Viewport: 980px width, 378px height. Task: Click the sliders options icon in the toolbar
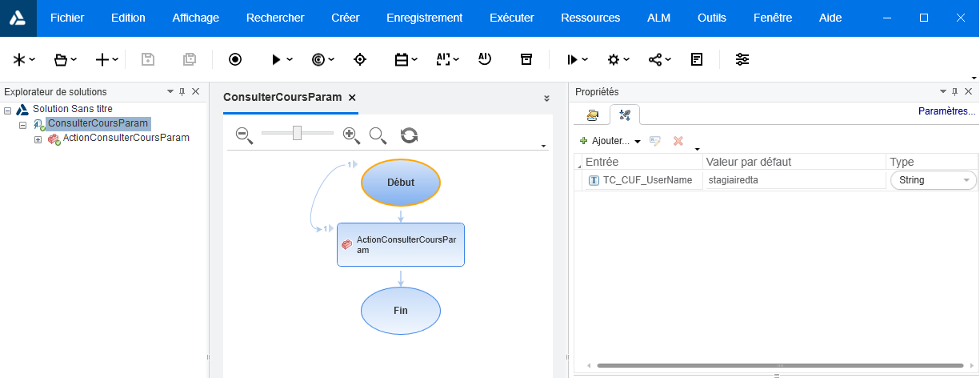pyautogui.click(x=742, y=59)
